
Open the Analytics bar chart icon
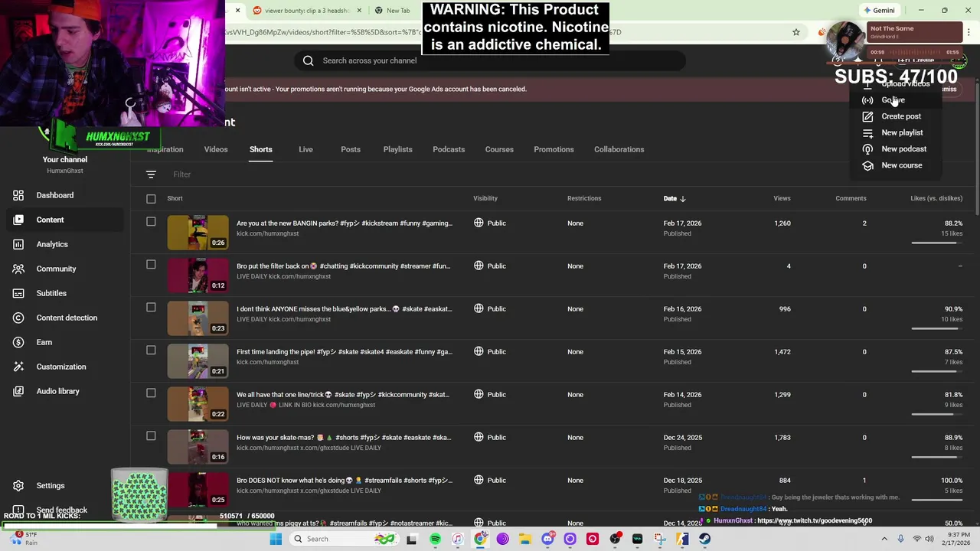(18, 244)
